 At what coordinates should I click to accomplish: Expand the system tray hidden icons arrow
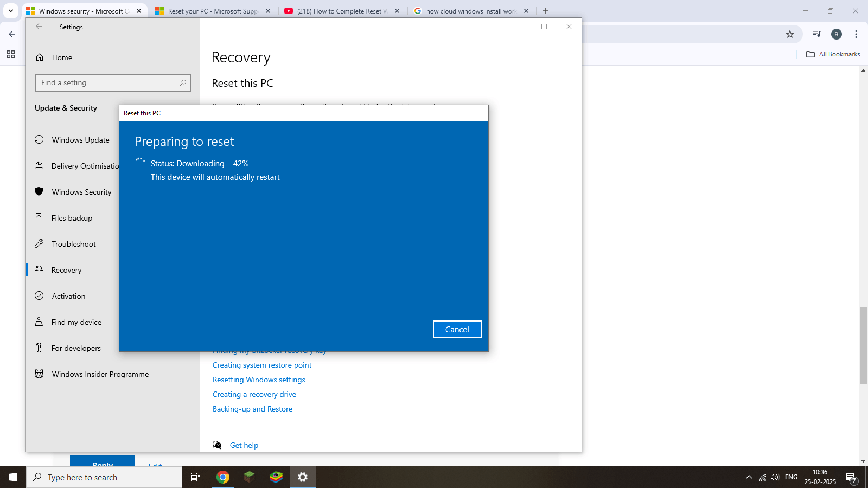point(749,477)
